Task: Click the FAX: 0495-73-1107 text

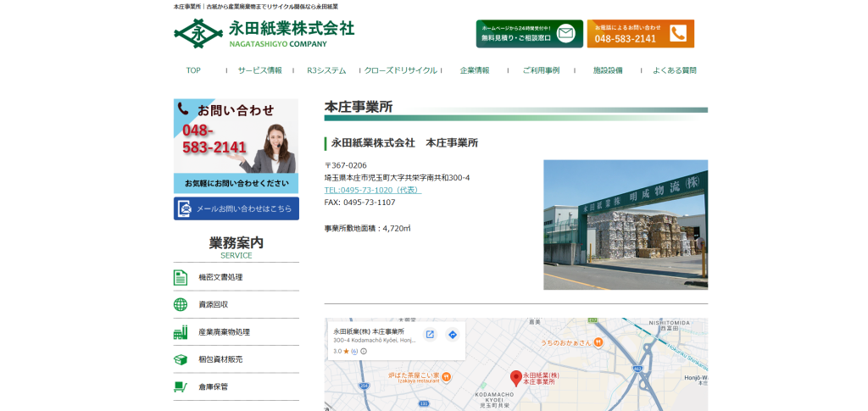Action: pos(359,203)
